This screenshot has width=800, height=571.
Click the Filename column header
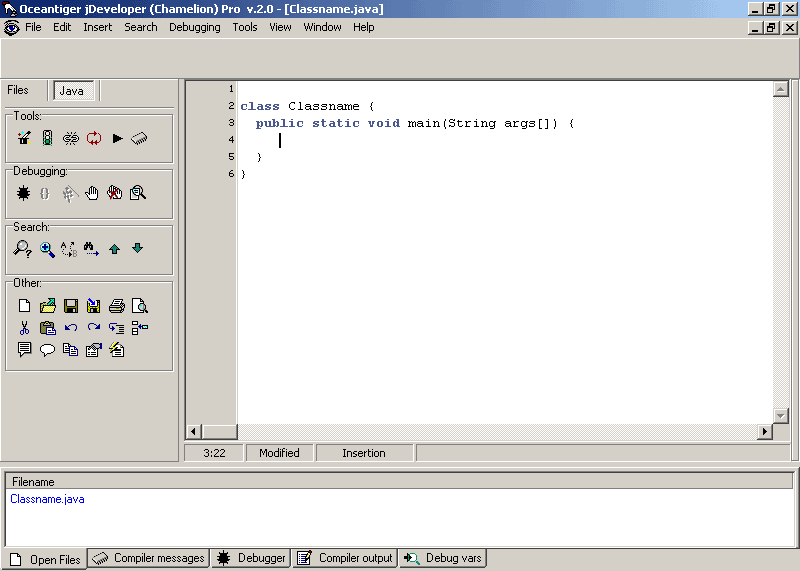(398, 482)
